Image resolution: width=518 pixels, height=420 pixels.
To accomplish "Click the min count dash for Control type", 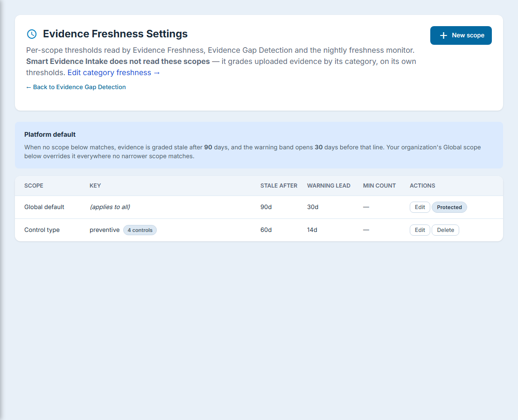I will (366, 230).
